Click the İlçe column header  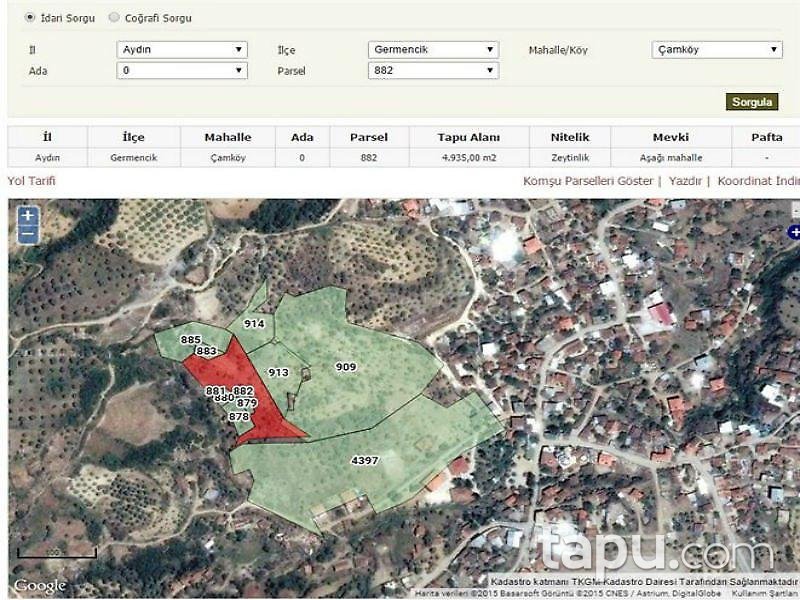(134, 137)
